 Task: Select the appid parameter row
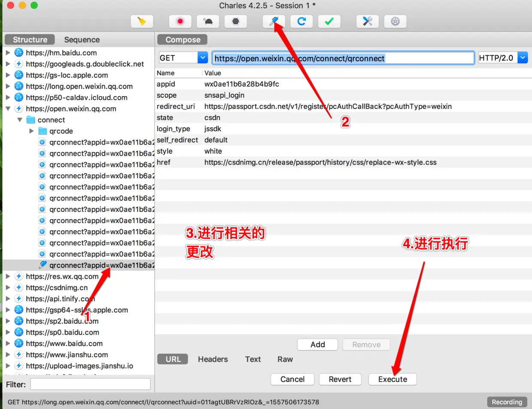click(x=343, y=84)
